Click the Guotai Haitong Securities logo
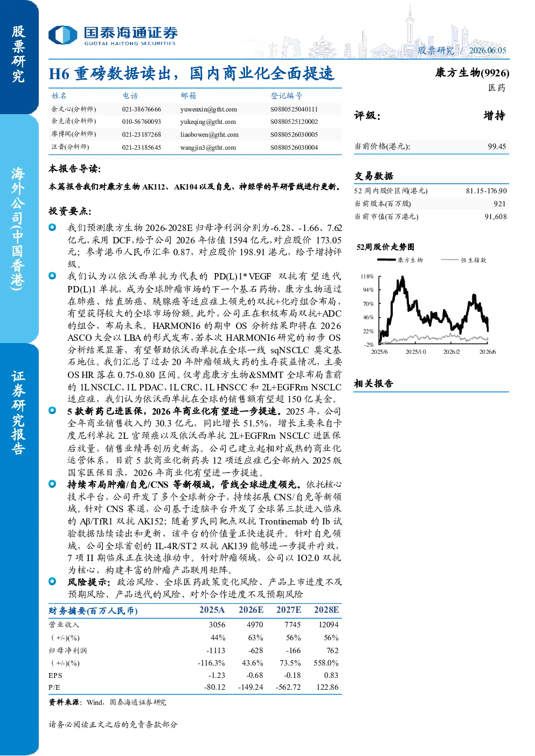 [113, 36]
